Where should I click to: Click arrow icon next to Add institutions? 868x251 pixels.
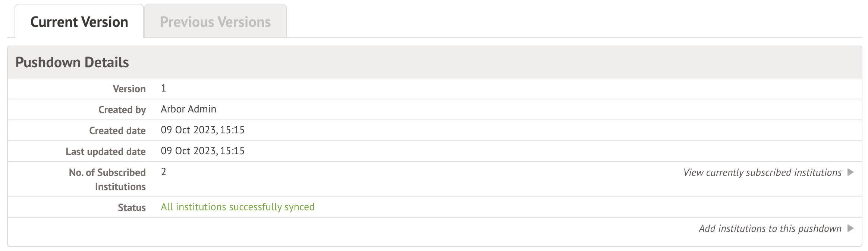point(850,228)
